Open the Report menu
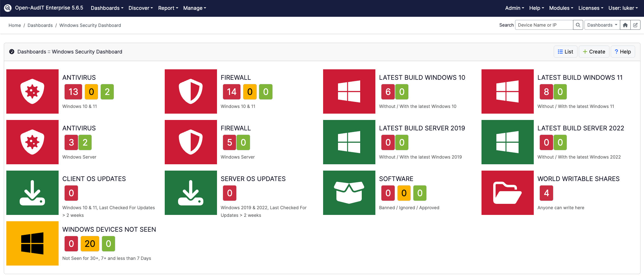Viewport: 644px width, 276px height. tap(168, 8)
